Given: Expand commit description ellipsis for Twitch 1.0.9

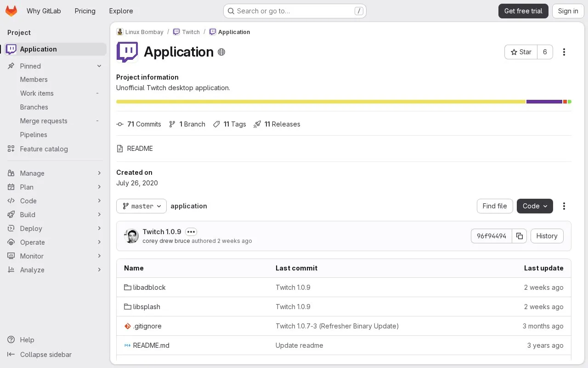Looking at the screenshot, I should pyautogui.click(x=191, y=232).
